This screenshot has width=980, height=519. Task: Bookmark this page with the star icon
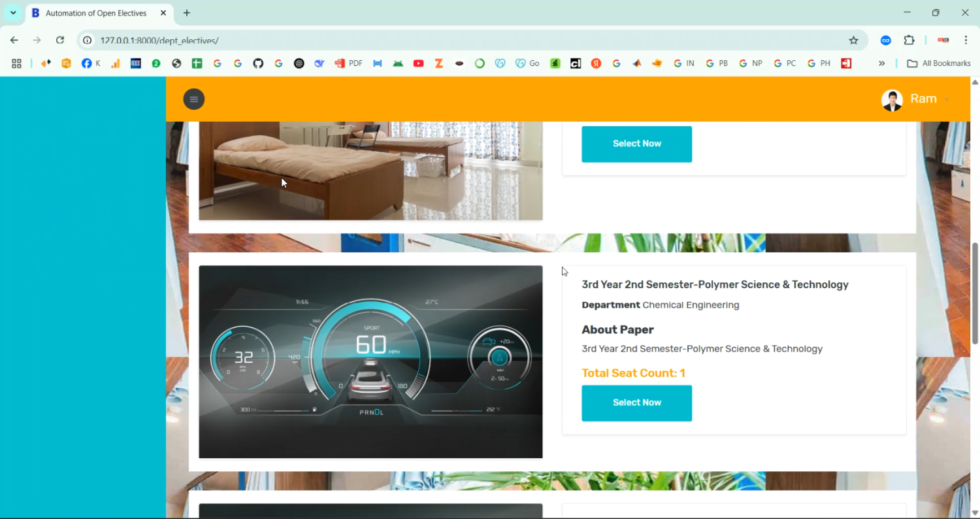coord(853,41)
